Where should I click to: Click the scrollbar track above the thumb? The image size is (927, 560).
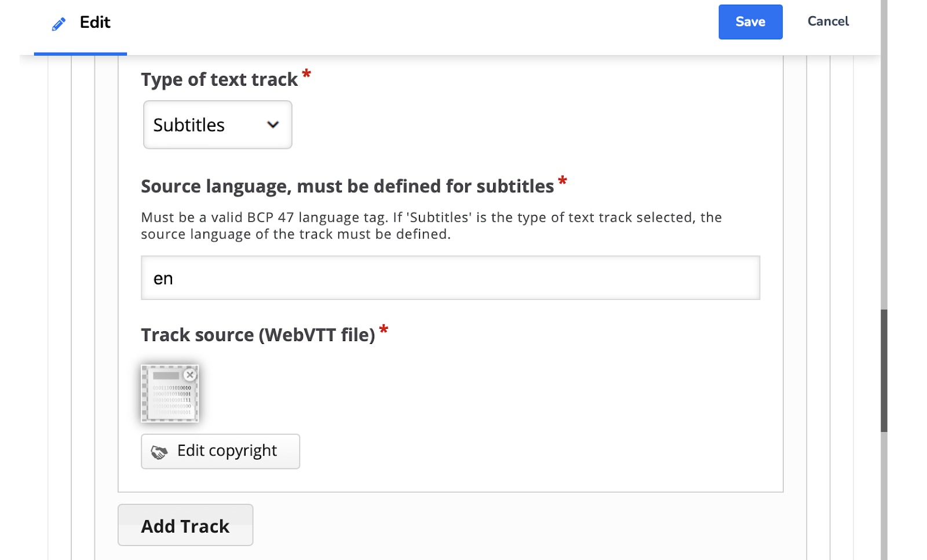[x=884, y=155]
